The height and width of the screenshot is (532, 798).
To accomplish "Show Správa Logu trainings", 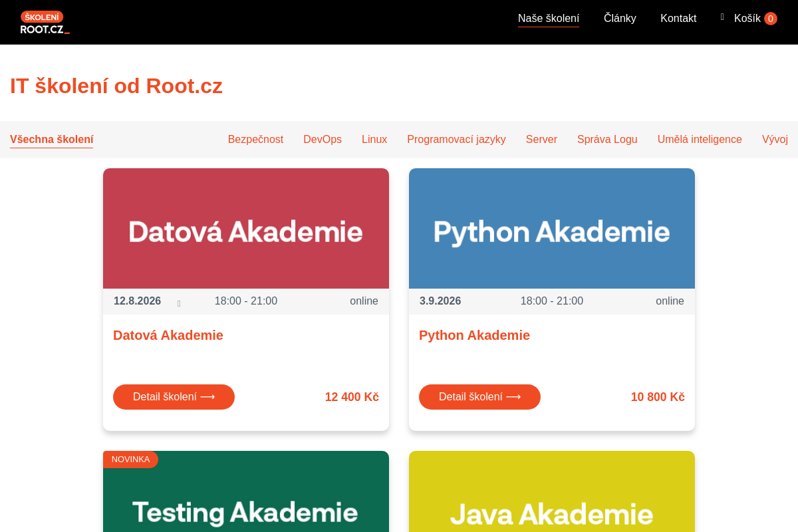I will (x=607, y=140).
